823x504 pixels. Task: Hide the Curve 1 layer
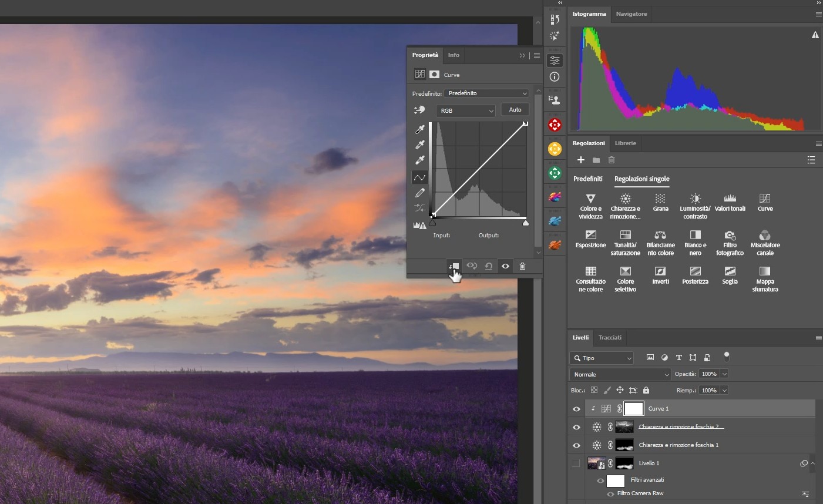coord(576,409)
